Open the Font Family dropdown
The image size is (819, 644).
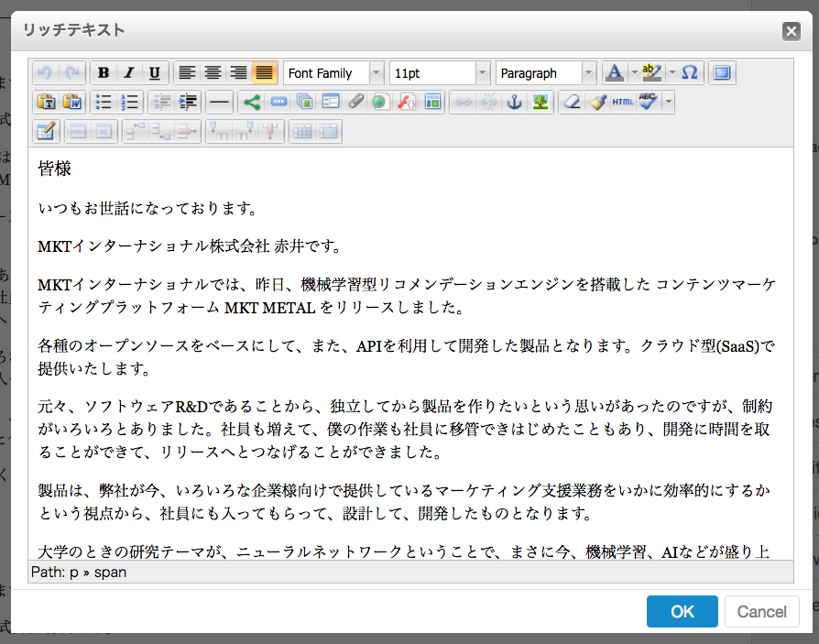pos(333,73)
